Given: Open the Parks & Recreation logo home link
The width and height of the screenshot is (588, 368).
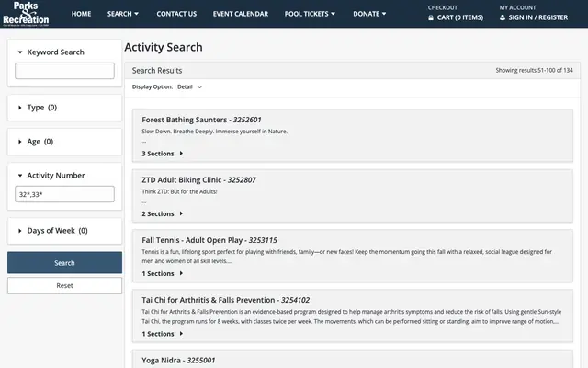Looking at the screenshot, I should [x=26, y=14].
